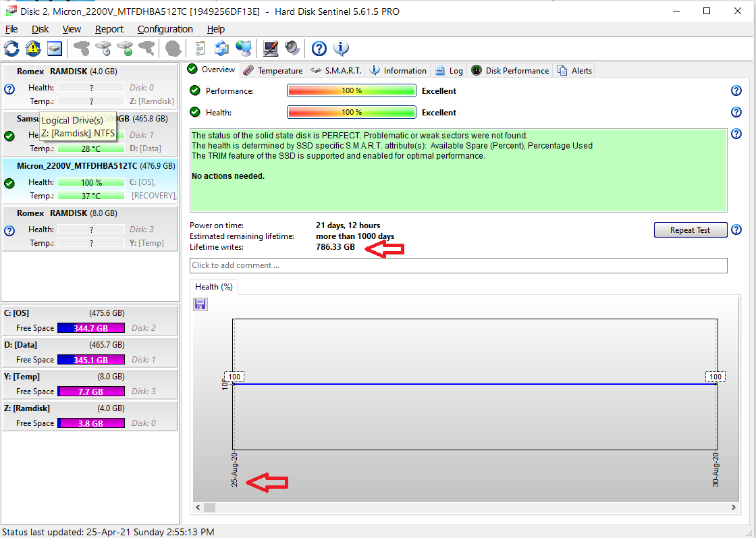This screenshot has height=538, width=756.
Task: Click the D: [Data] free space bar
Action: [x=91, y=360]
